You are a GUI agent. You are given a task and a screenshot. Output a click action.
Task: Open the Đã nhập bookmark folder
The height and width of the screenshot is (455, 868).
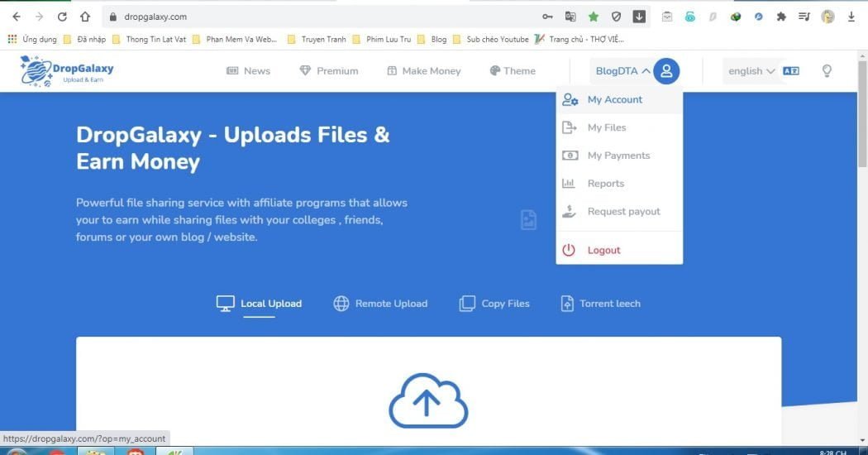[84, 40]
